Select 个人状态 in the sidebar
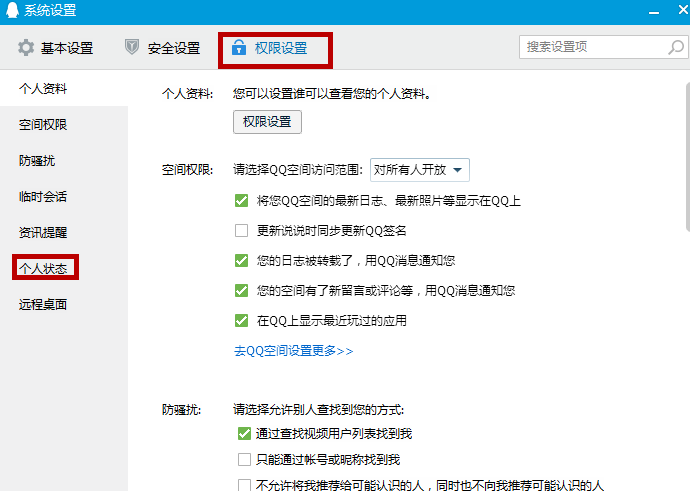 [43, 268]
